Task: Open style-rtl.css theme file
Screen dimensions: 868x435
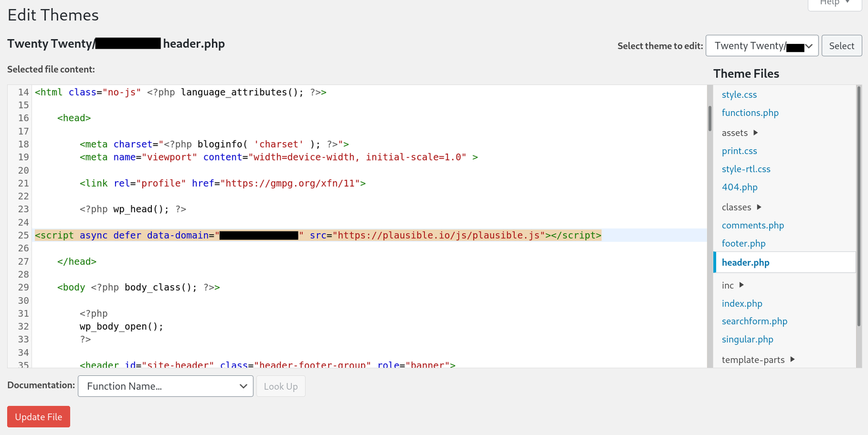Action: [746, 169]
